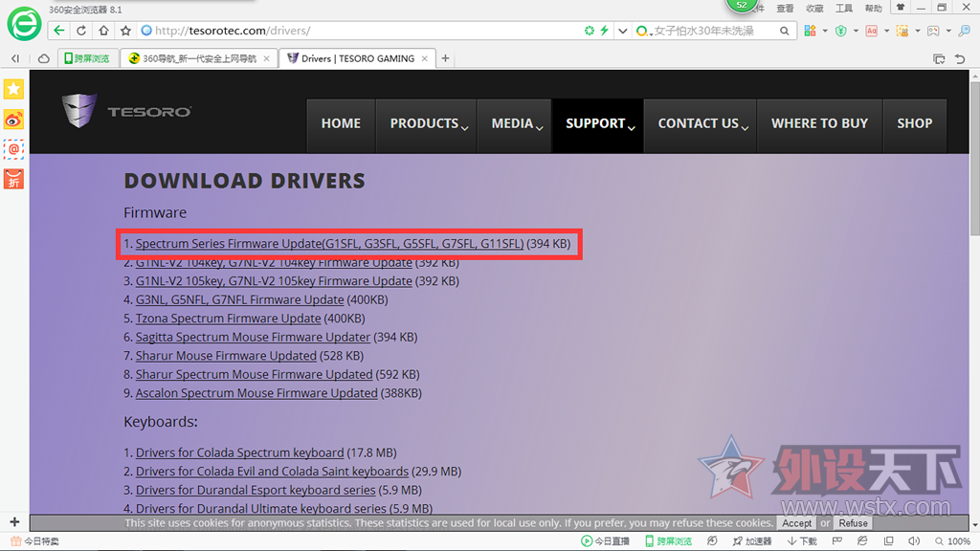Open Sagitta Spectrum Mouse Firmware Updater link

(253, 338)
